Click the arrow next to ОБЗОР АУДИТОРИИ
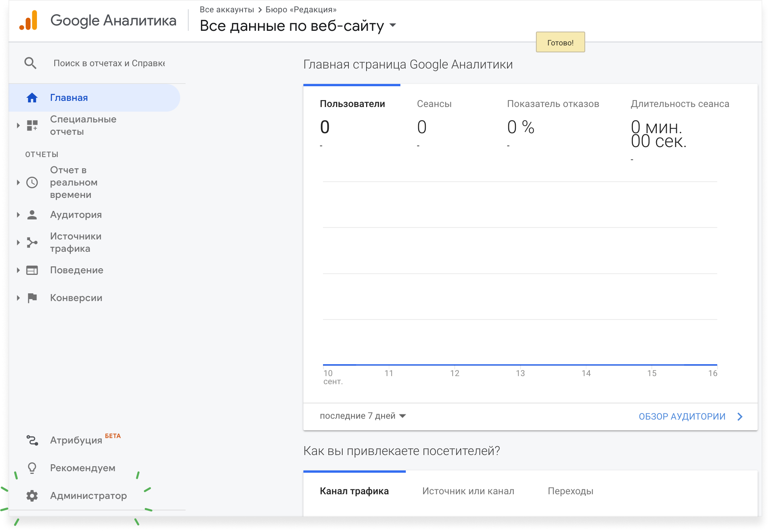The height and width of the screenshot is (532, 770). pyautogui.click(x=740, y=417)
